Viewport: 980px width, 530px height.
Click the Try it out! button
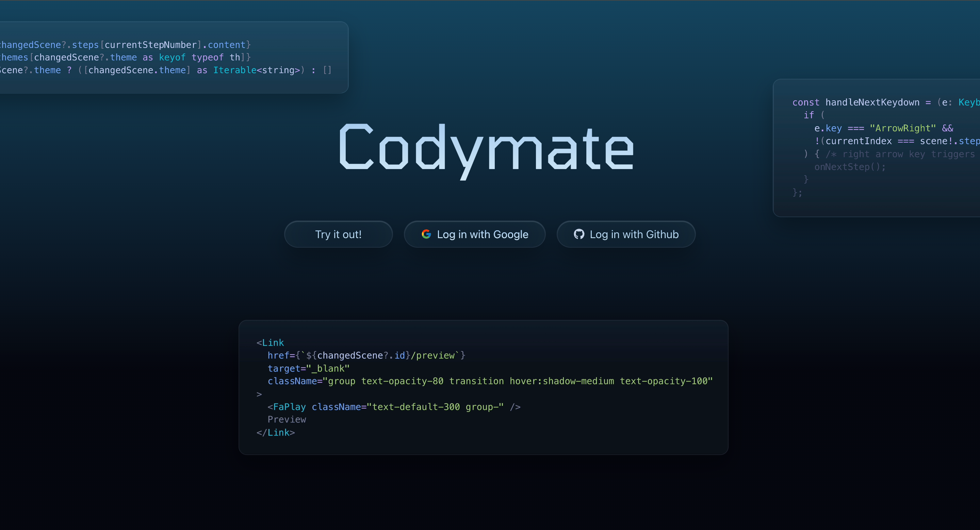338,234
